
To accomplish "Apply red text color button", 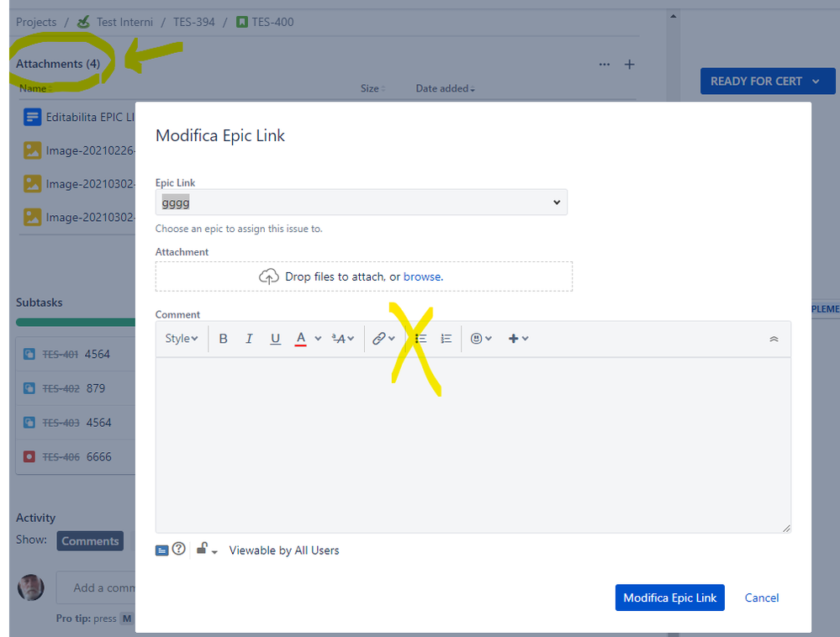I will coord(300,339).
